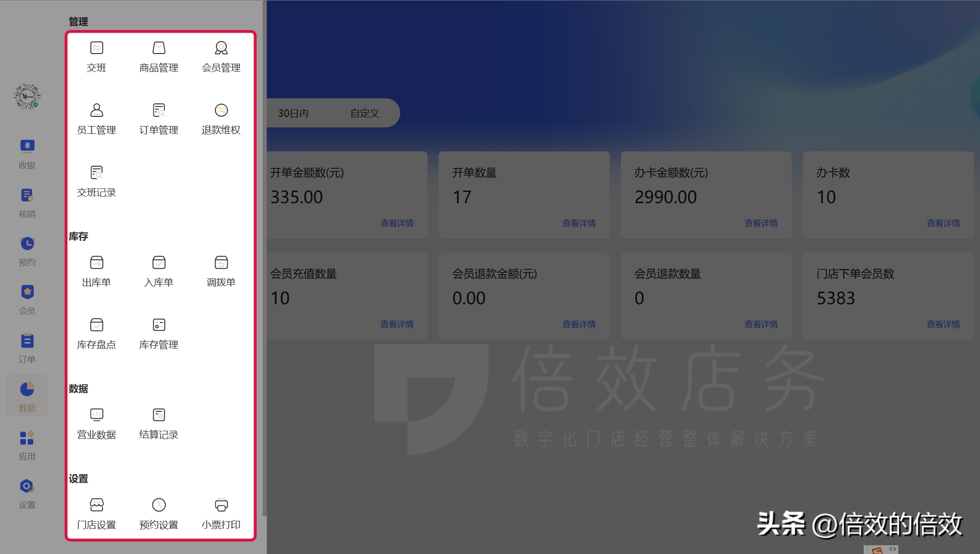Click the store avatar QR image
Screen dimensions: 980x554
point(27,96)
